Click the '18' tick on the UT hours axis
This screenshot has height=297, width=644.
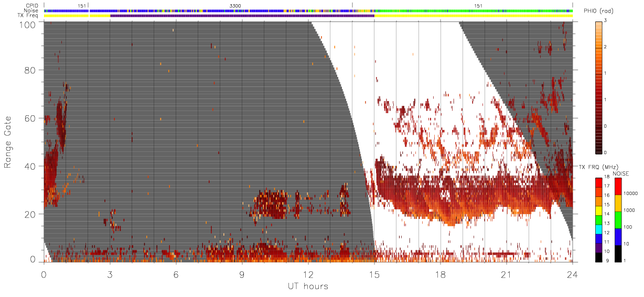(x=440, y=274)
